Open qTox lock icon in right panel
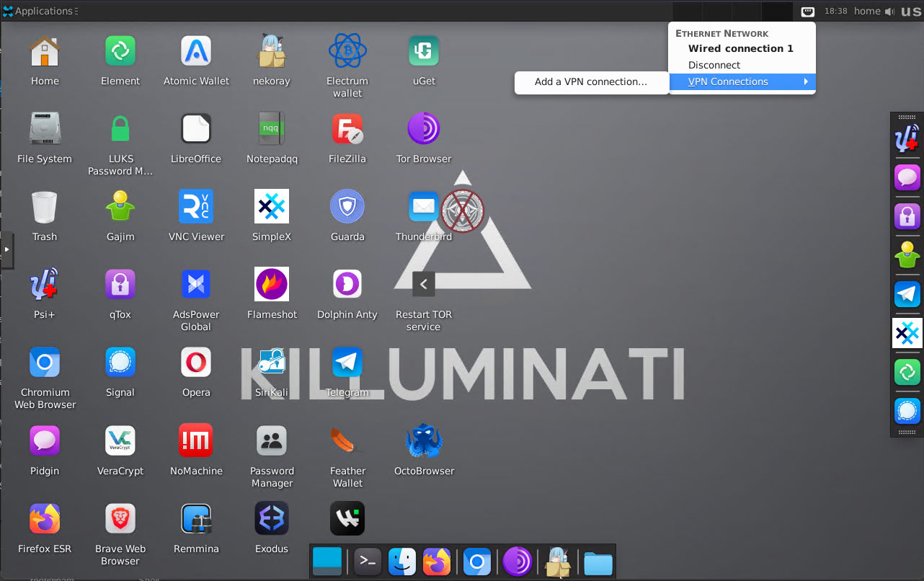 [907, 216]
